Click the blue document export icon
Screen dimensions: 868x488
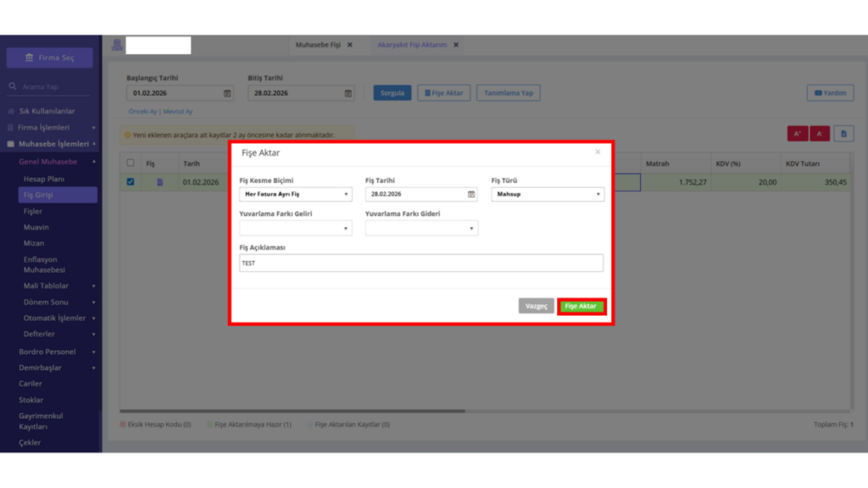[843, 133]
